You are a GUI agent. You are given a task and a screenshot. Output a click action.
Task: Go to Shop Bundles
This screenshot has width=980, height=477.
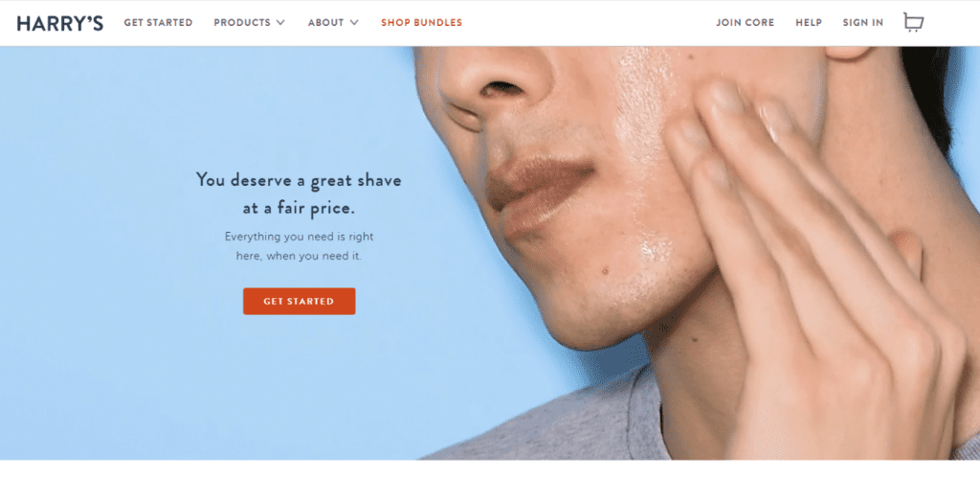pos(422,22)
